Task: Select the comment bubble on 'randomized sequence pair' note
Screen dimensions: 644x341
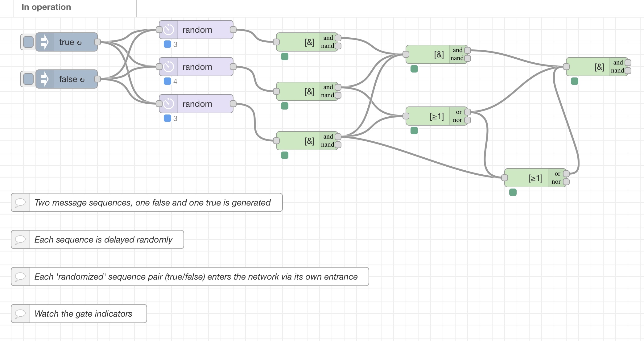Action: 20,277
